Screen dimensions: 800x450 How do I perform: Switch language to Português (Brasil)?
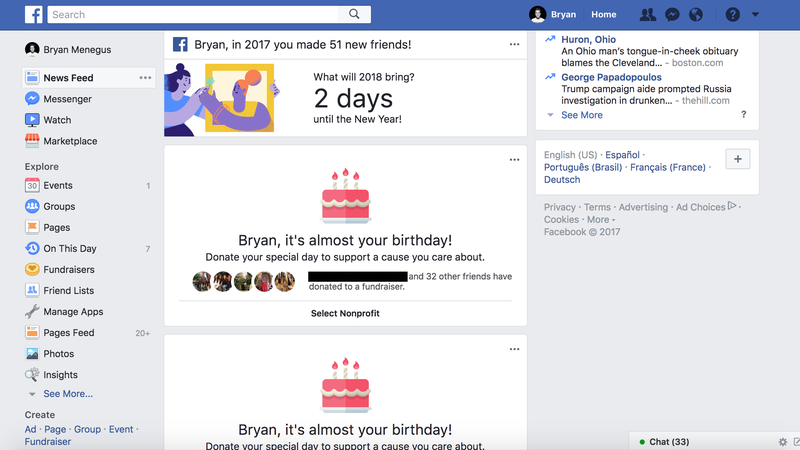(x=583, y=167)
